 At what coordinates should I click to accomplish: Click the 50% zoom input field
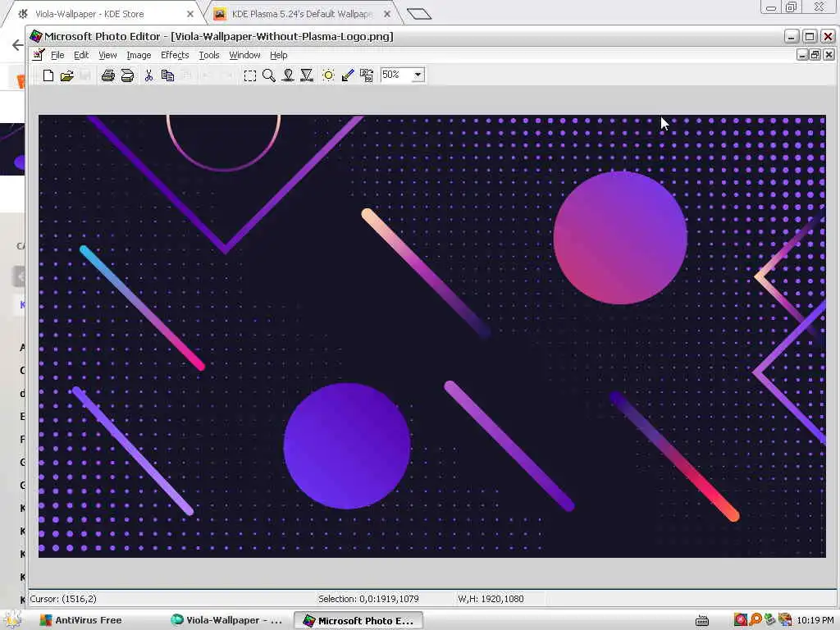[x=396, y=75]
